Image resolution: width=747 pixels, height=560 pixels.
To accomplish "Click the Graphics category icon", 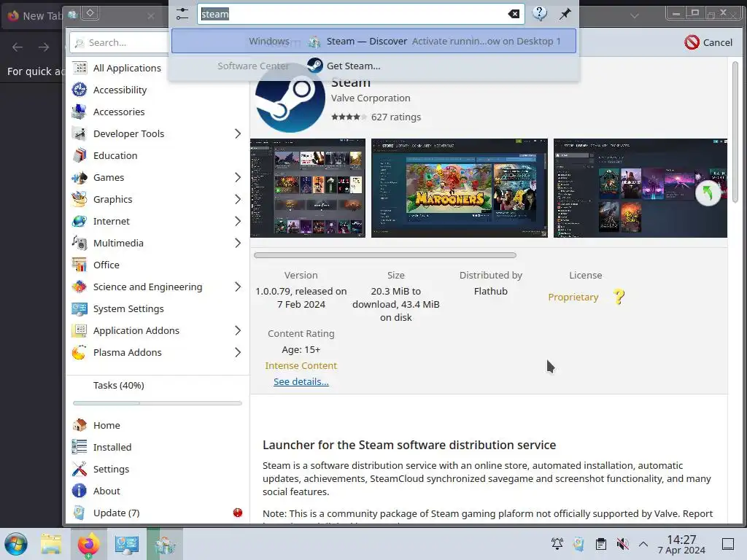I will pos(79,199).
